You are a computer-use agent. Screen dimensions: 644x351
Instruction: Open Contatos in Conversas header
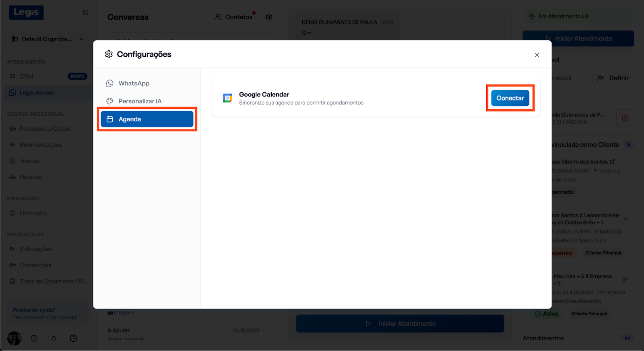(234, 17)
